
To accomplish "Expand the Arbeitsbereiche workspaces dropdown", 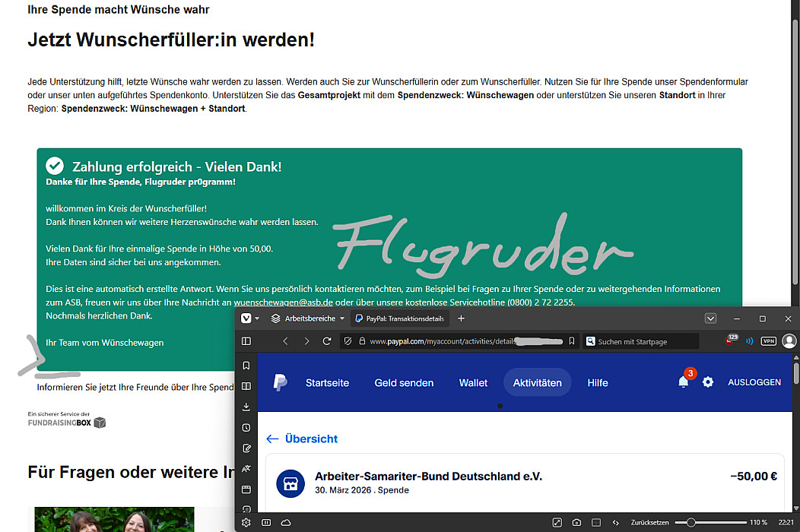I will 309,318.
